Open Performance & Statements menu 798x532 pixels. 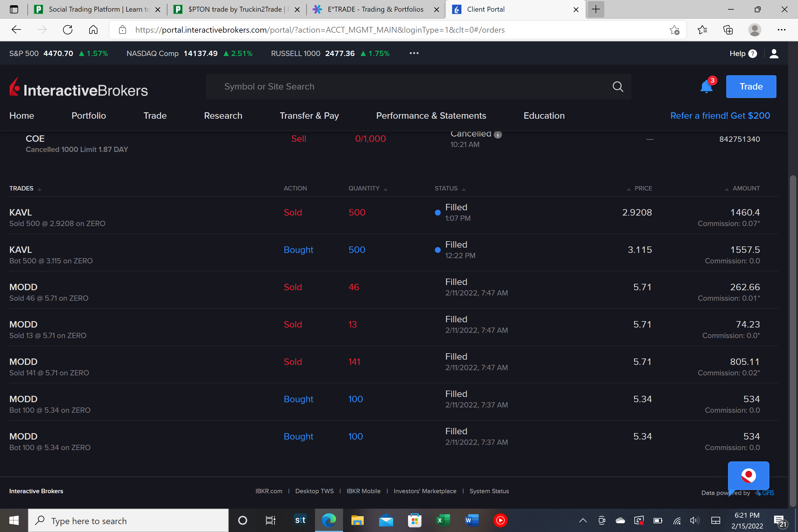point(431,116)
